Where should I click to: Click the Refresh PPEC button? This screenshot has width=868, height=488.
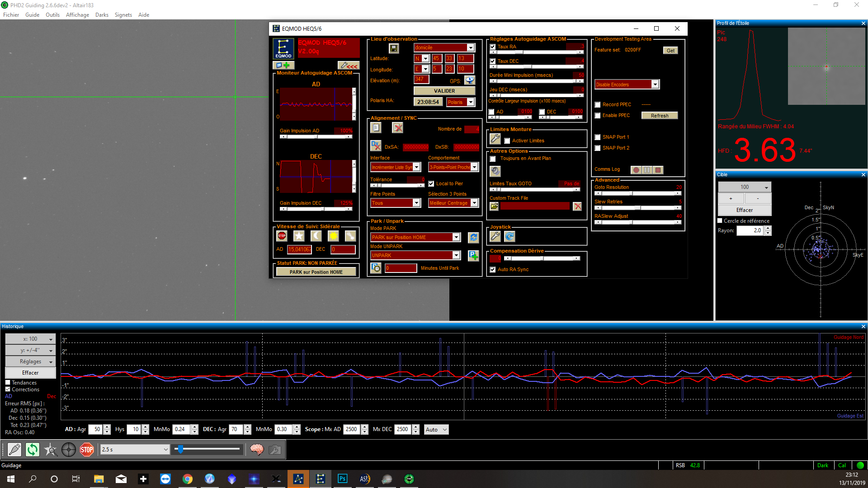[x=660, y=116]
